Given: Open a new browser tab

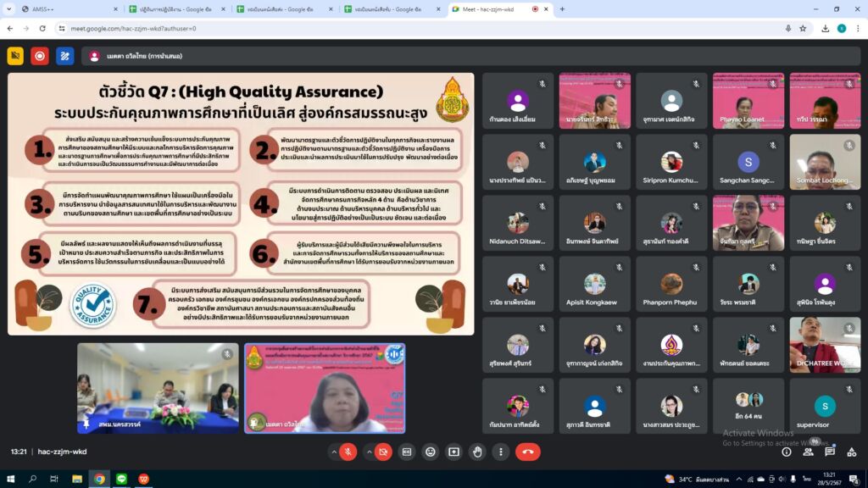Looking at the screenshot, I should point(562,9).
